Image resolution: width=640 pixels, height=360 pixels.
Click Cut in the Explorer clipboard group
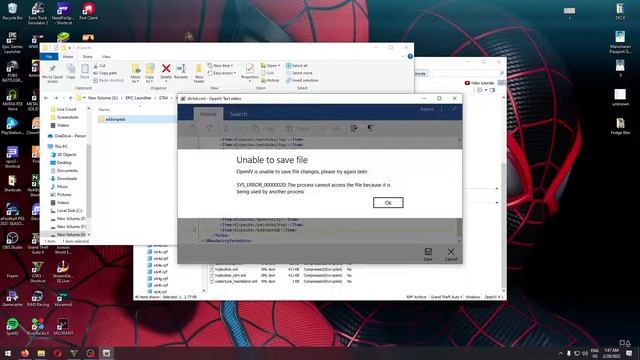100,66
